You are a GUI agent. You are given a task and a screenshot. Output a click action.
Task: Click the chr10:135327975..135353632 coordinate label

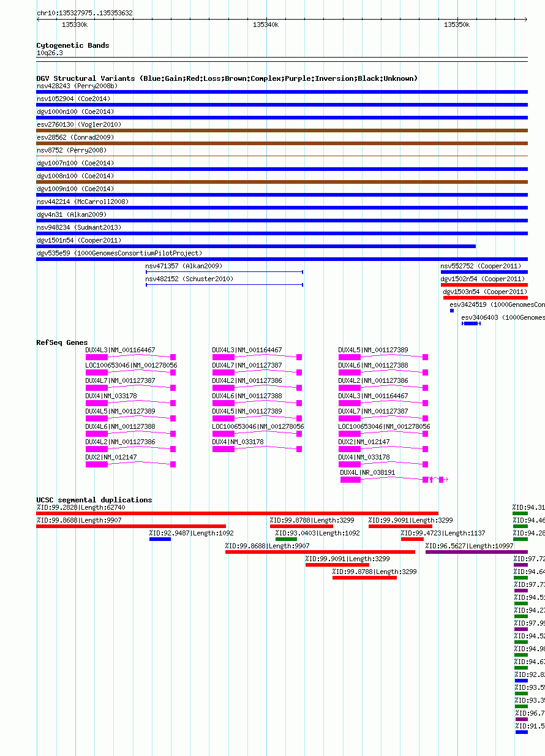point(85,13)
